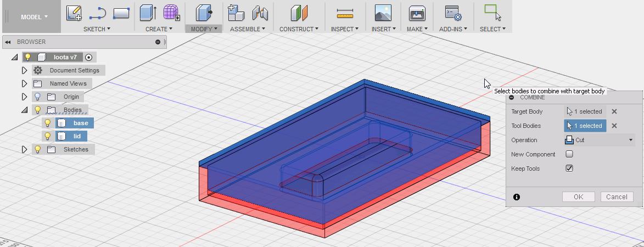Click the Extrude tool icon

pyautogui.click(x=148, y=13)
